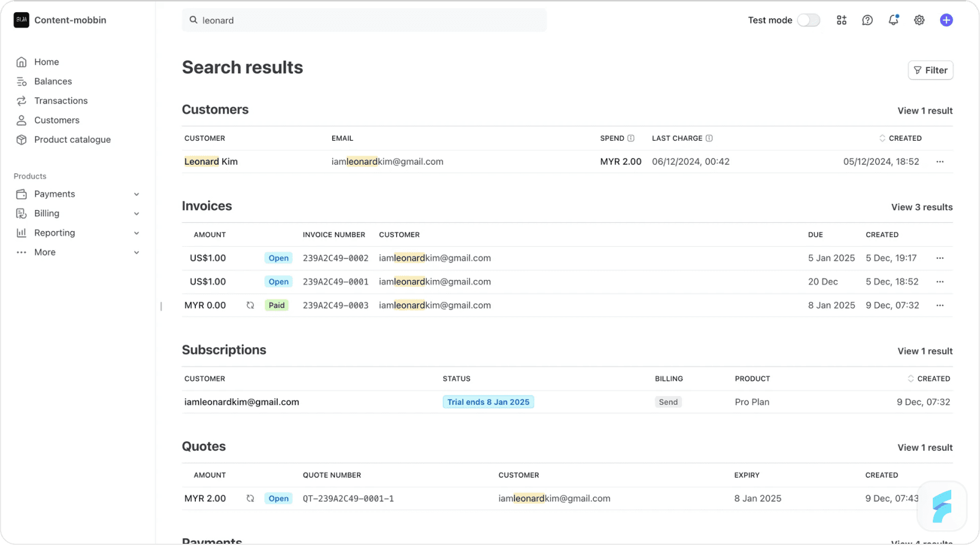The image size is (980, 545).
Task: Click the Filter button
Action: [930, 70]
